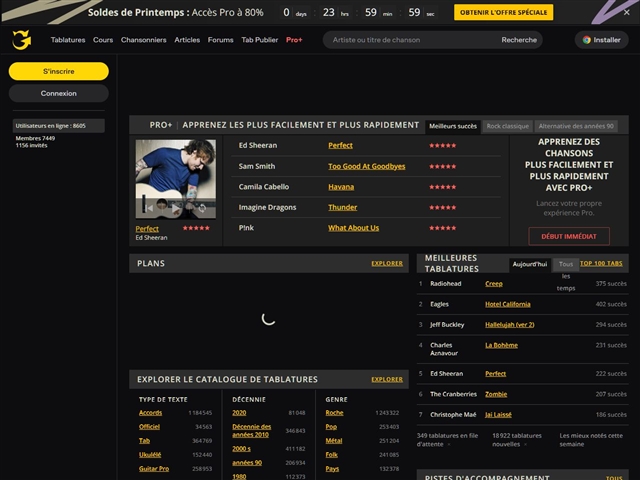Switch to the Rock classique tab
Image resolution: width=640 pixels, height=480 pixels.
(508, 126)
